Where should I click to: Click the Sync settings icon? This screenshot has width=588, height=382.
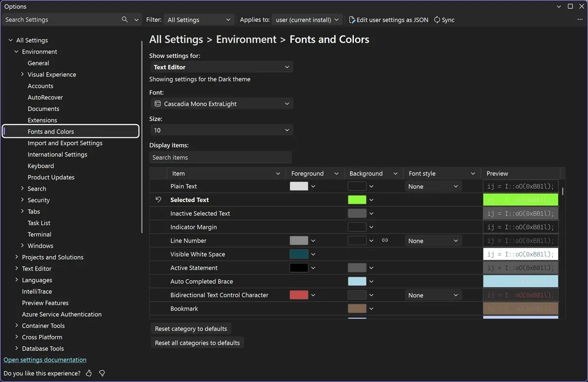pos(437,20)
